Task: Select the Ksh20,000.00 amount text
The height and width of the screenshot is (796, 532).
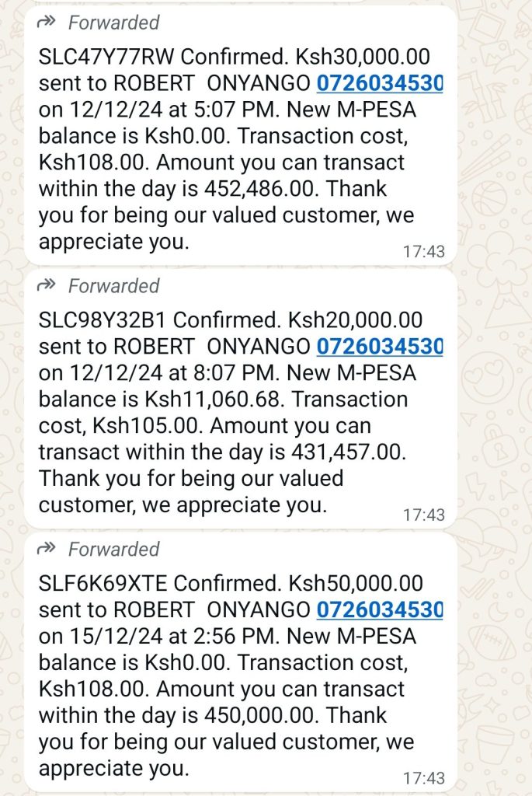Action: pos(355,319)
